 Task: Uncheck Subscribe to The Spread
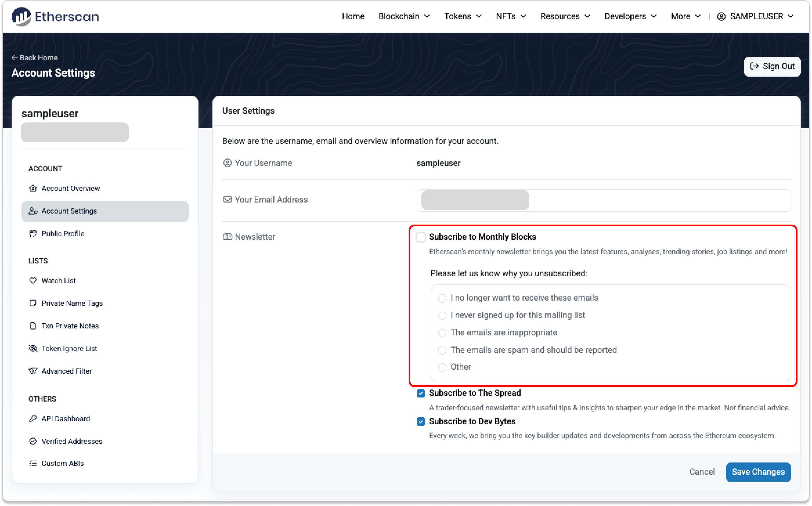421,393
